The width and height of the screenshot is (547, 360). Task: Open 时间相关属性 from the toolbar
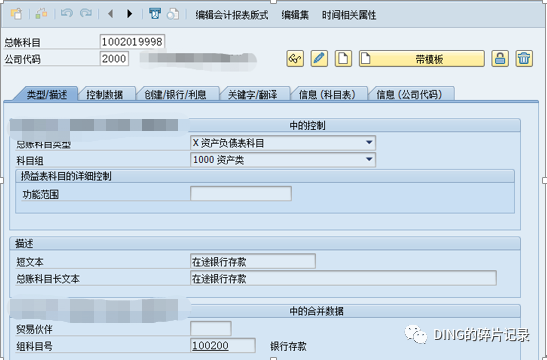(x=349, y=15)
